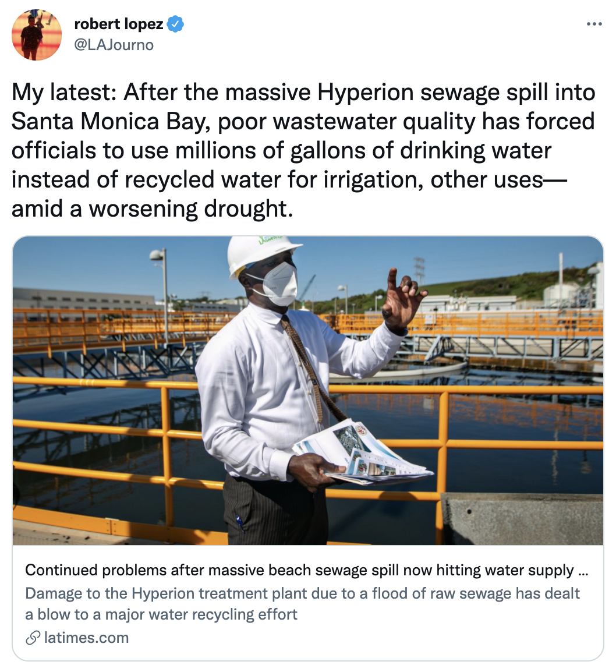The width and height of the screenshot is (616, 672).
Task: Click the chain link icon beside latimes.com
Action: [x=33, y=638]
